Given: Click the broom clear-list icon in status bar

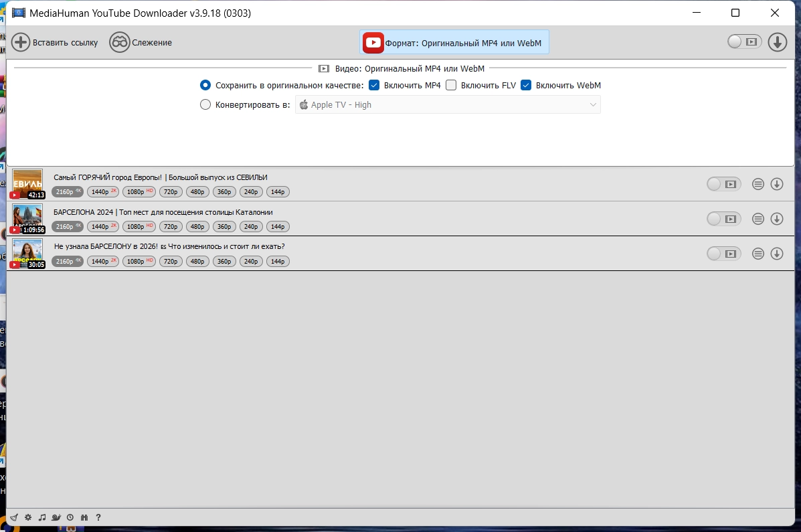Looking at the screenshot, I should coord(14,518).
